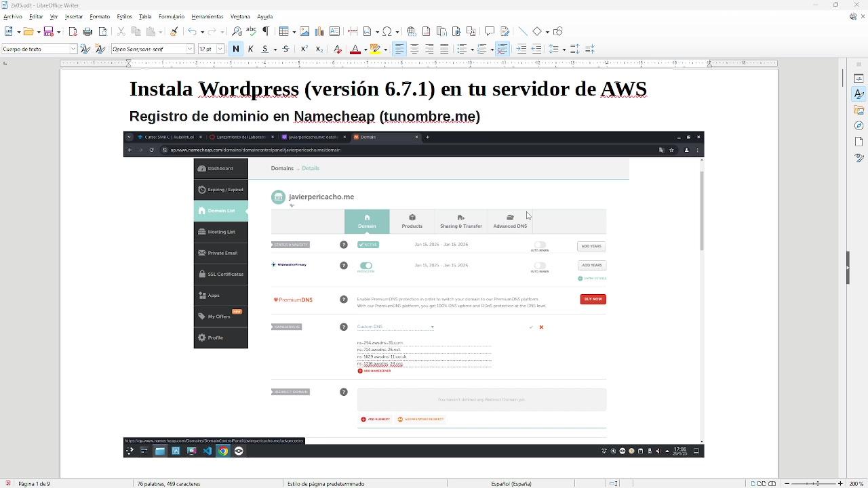Select the embedded Namecheap screenshot image
The height and width of the screenshot is (488, 868).
coord(414,294)
